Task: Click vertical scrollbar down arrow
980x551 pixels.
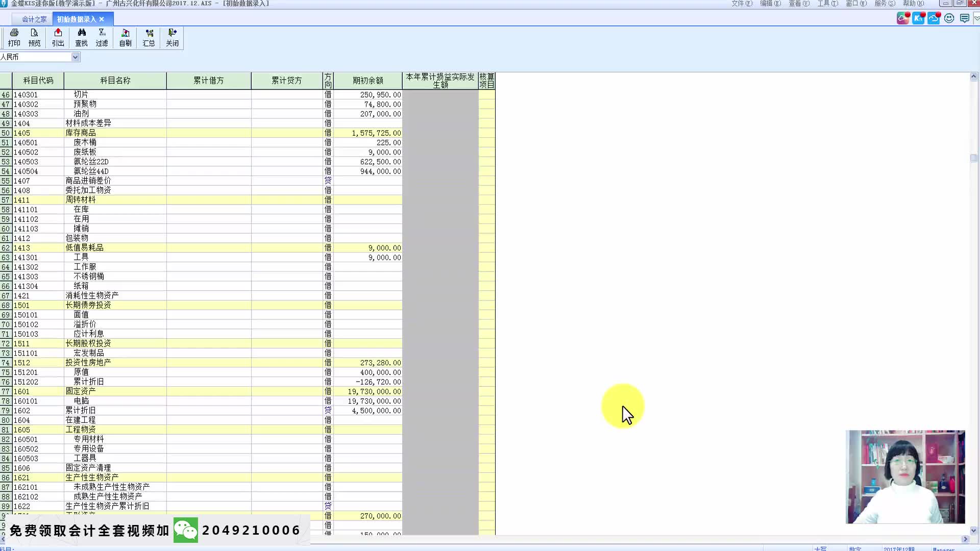Action: tap(973, 531)
